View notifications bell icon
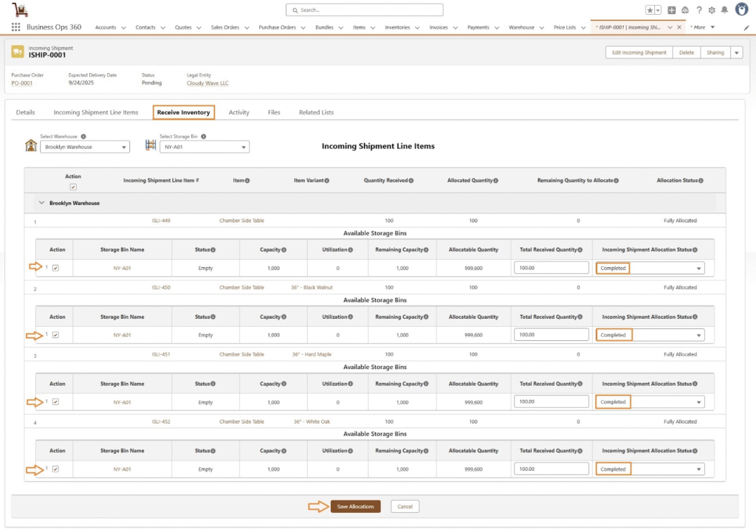Screen dimensions: 756x532 coord(724,10)
